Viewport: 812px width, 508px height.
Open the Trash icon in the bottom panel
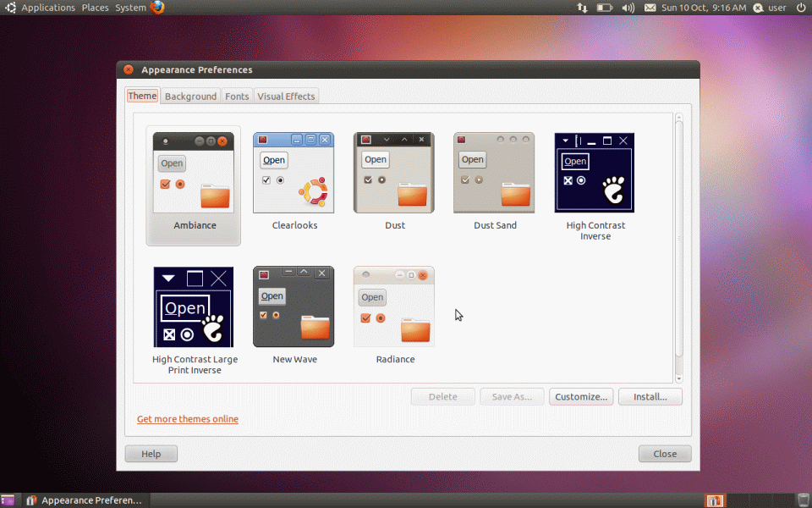click(x=804, y=500)
